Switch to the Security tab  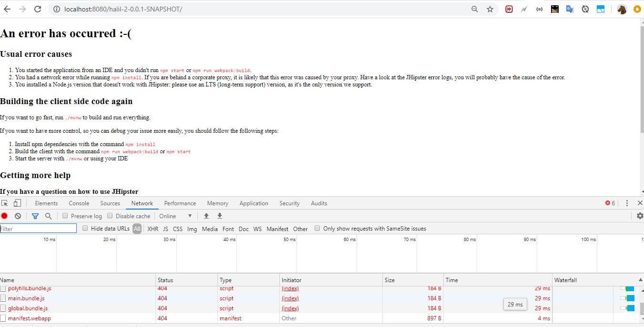point(289,203)
